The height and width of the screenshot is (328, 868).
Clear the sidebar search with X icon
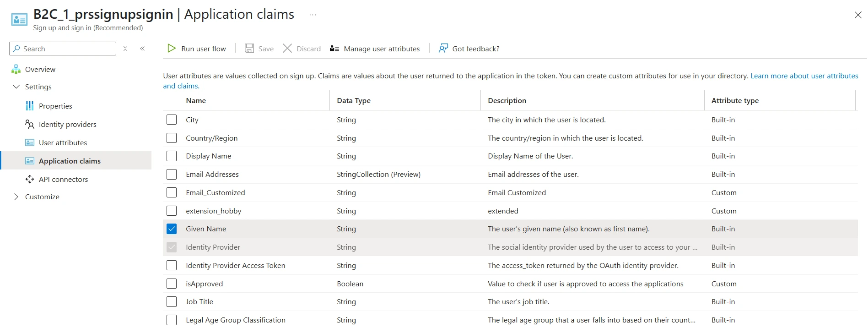point(125,49)
